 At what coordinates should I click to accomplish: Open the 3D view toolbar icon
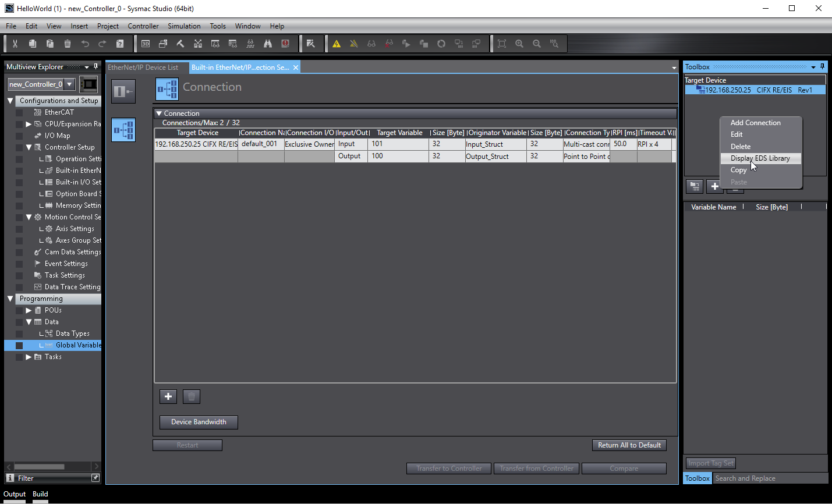coord(146,44)
